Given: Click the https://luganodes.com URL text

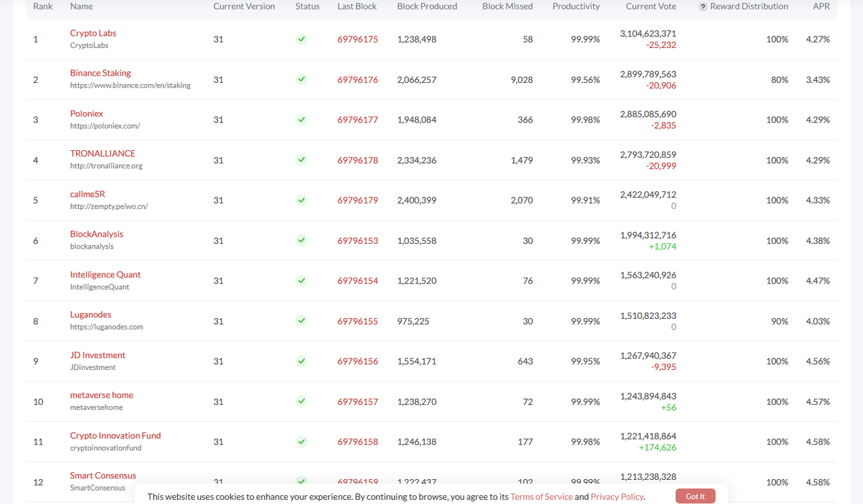Looking at the screenshot, I should coord(107,327).
